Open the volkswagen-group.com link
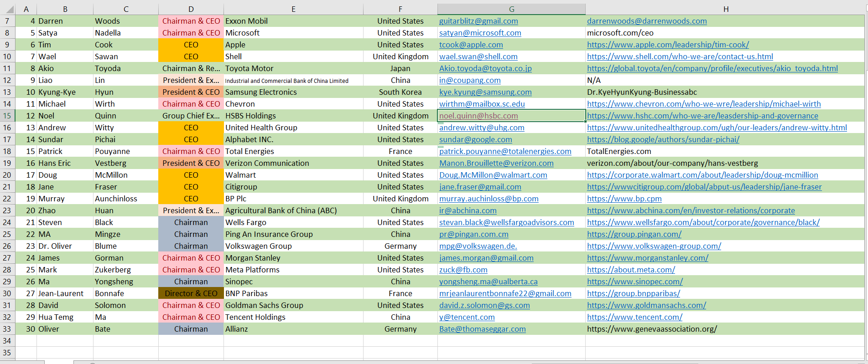Screen dimensions: 868x364 point(654,246)
